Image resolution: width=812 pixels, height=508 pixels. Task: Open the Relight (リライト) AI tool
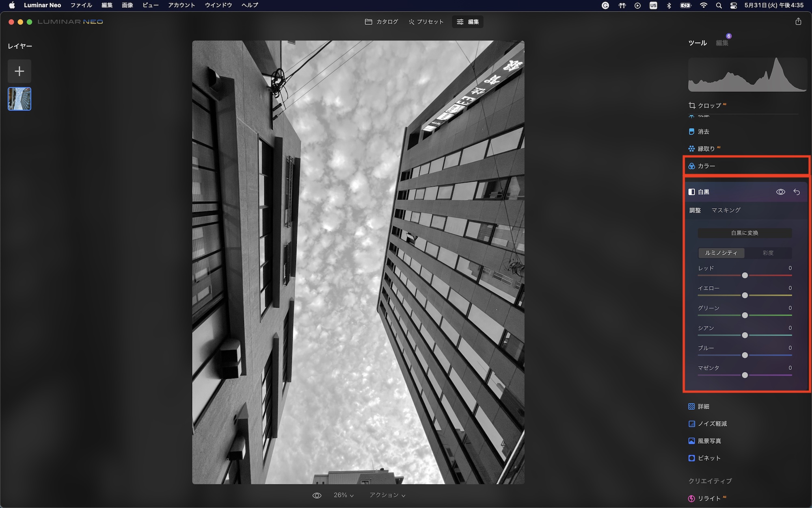pyautogui.click(x=709, y=498)
